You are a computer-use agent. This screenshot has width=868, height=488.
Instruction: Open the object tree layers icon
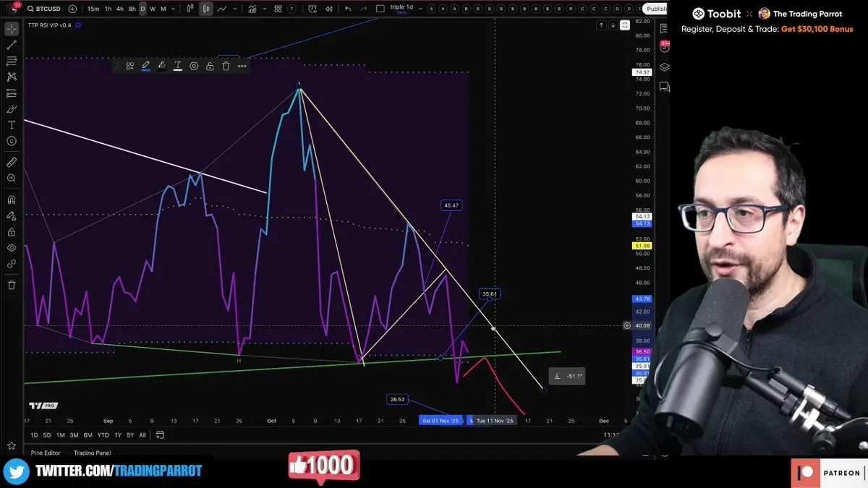click(x=664, y=67)
